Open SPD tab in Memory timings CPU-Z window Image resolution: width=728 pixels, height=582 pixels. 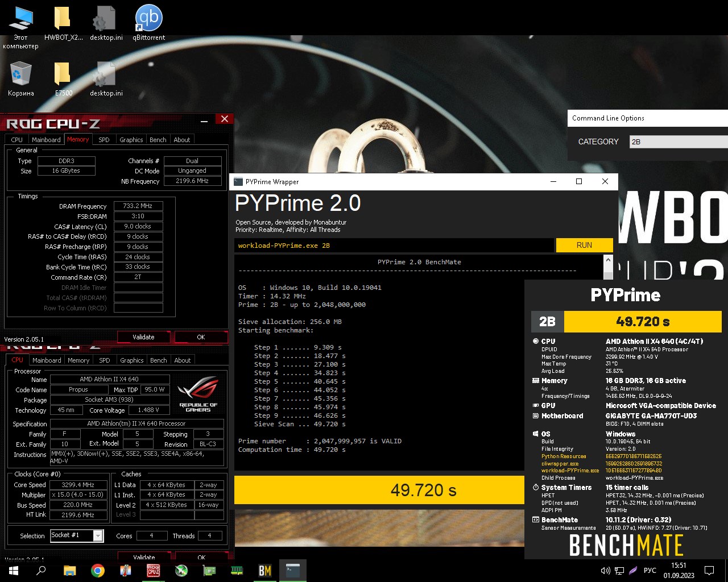[104, 140]
